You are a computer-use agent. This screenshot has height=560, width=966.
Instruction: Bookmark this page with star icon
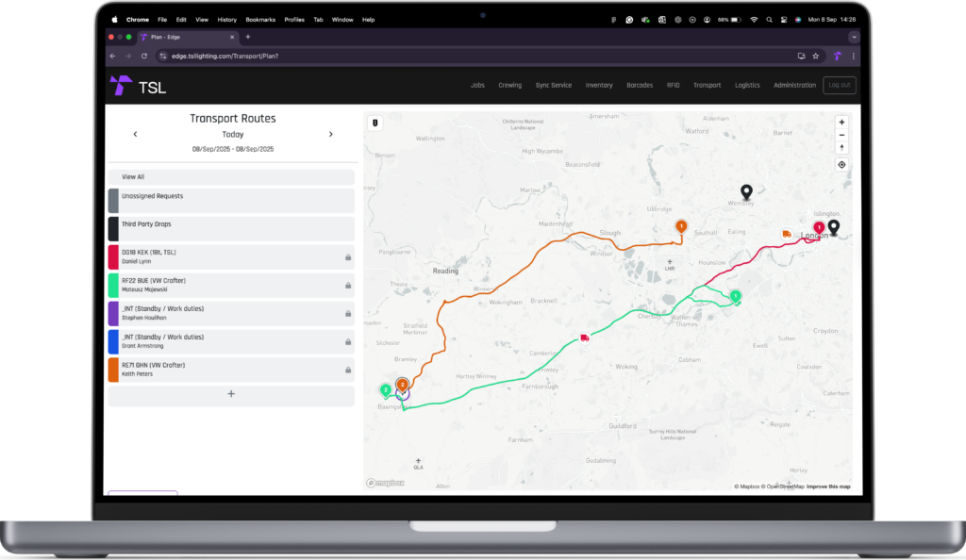[816, 56]
